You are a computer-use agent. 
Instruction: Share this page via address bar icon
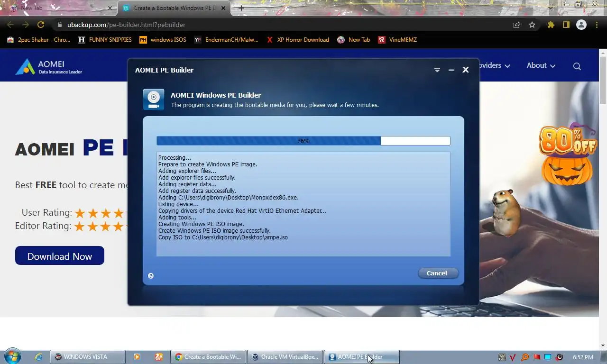(x=517, y=25)
